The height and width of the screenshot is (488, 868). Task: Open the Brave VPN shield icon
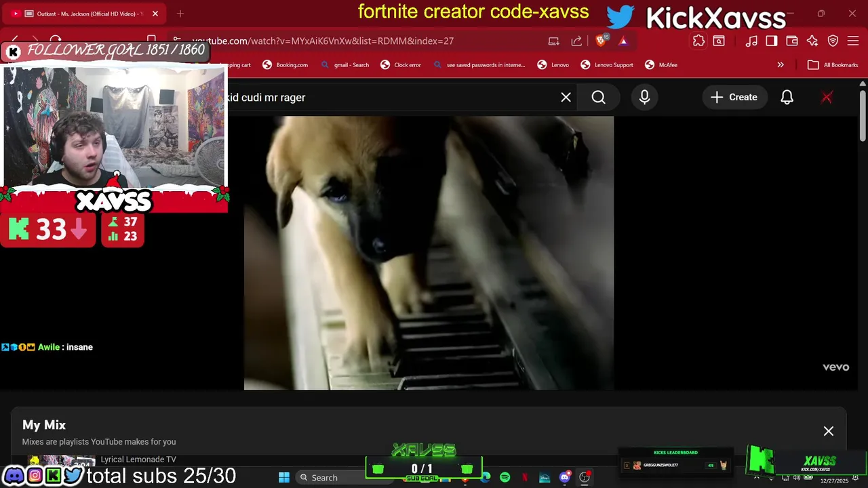pos(833,41)
